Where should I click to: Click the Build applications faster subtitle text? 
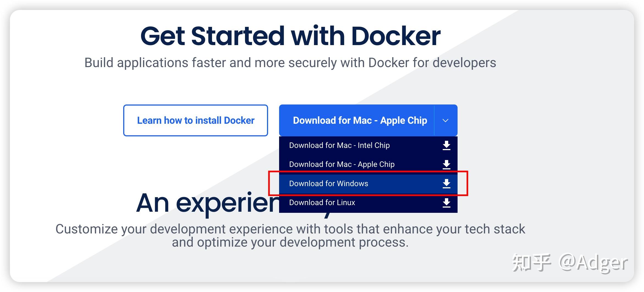point(290,63)
